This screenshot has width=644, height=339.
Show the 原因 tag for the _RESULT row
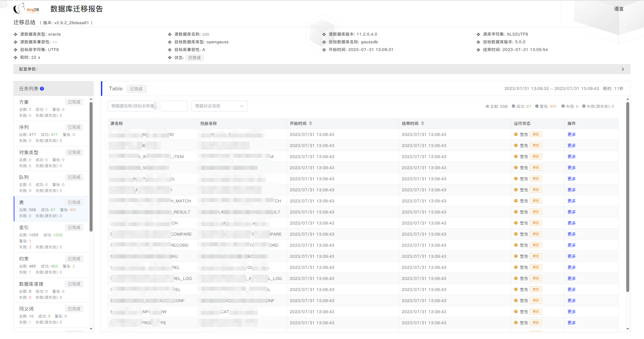(x=536, y=212)
